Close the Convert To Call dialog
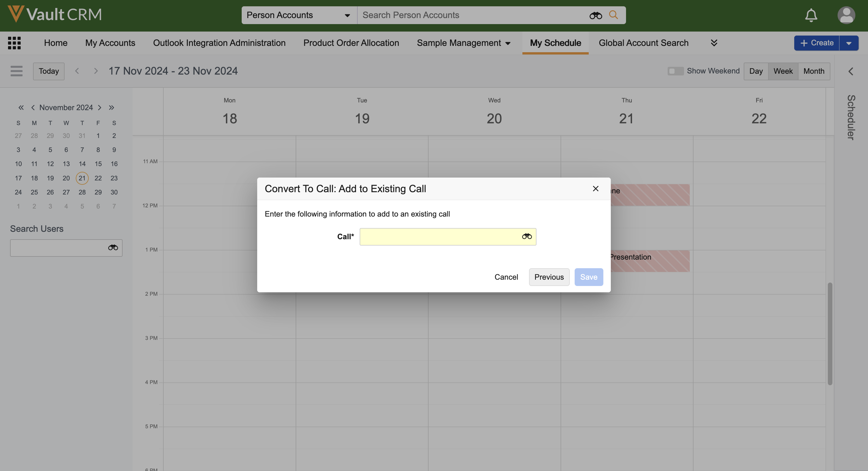This screenshot has width=868, height=471. [x=595, y=188]
